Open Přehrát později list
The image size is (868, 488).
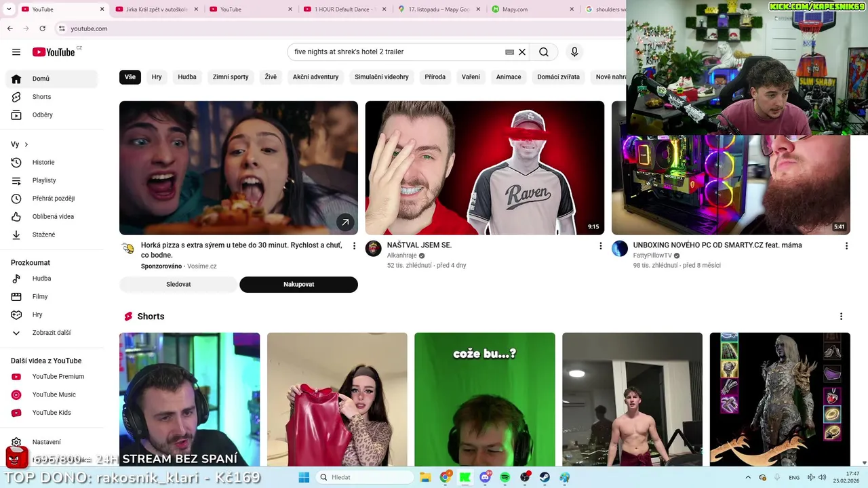click(52, 199)
